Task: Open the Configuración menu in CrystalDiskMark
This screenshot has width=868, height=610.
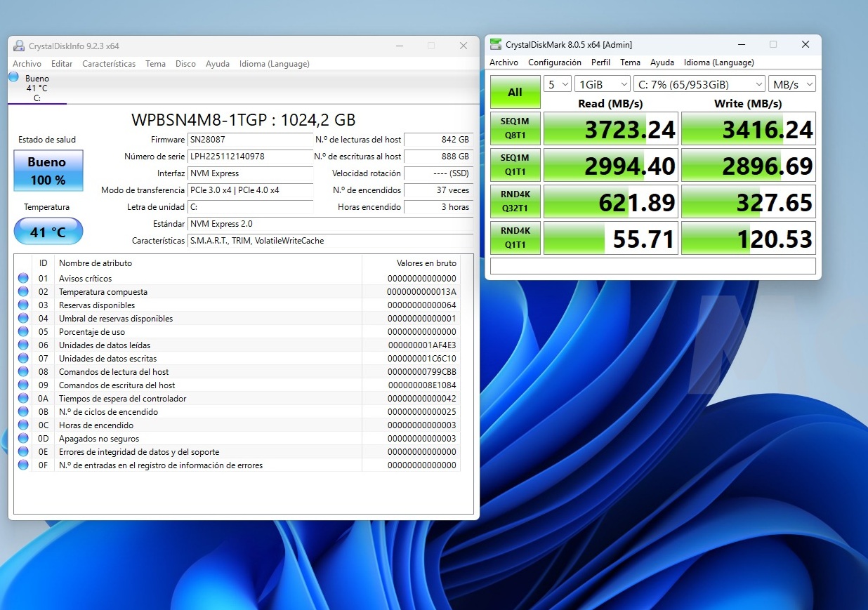Action: tap(555, 62)
